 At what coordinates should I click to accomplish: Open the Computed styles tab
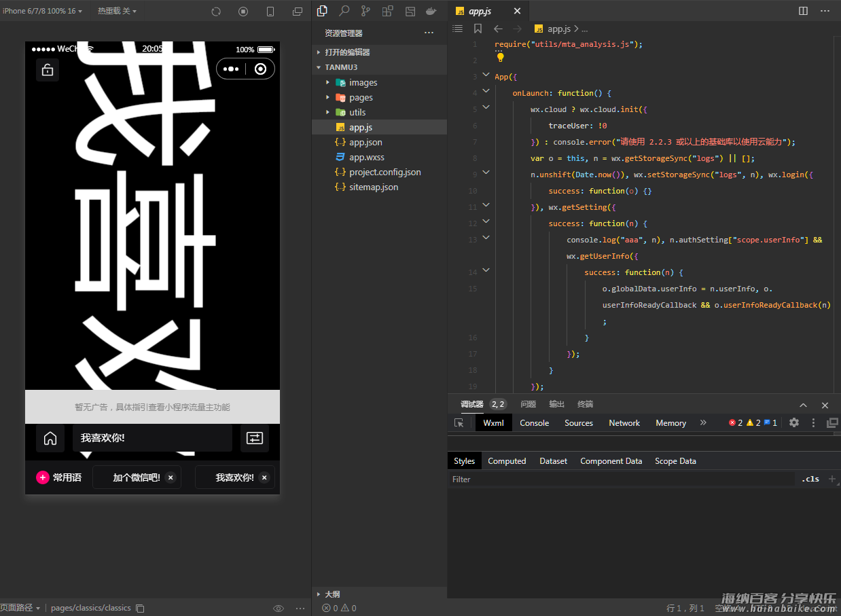click(x=507, y=460)
